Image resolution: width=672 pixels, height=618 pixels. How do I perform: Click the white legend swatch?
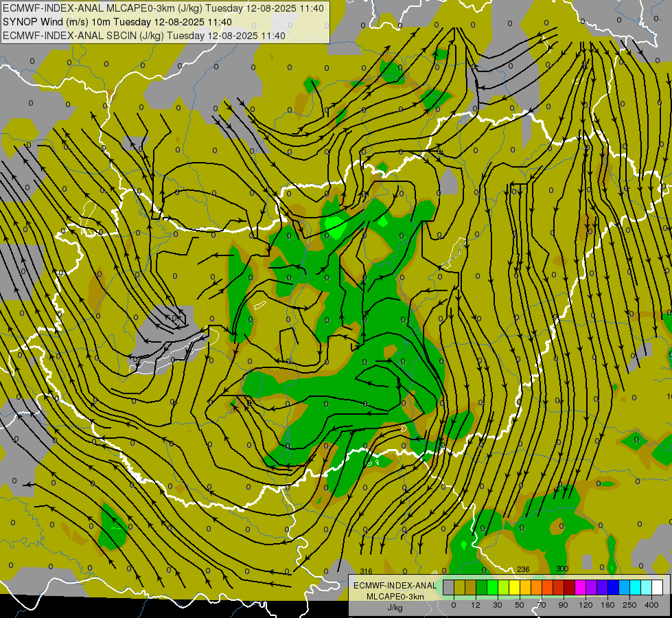click(x=657, y=587)
